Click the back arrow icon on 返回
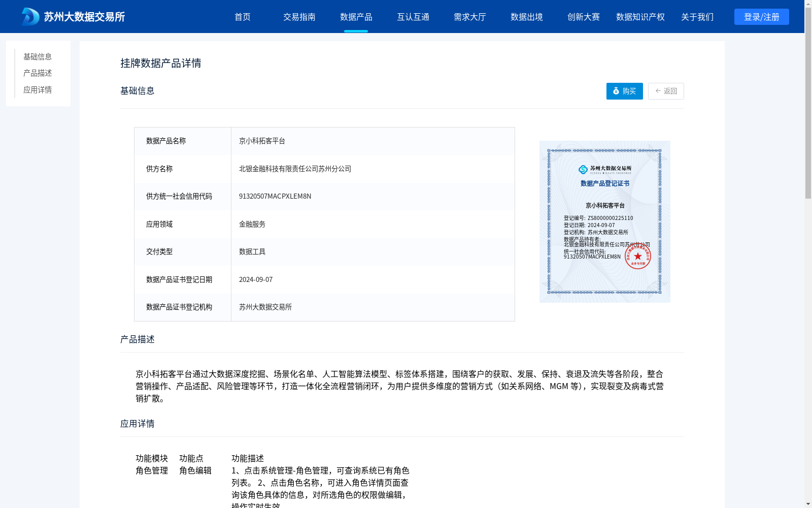The image size is (812, 508). click(x=658, y=91)
